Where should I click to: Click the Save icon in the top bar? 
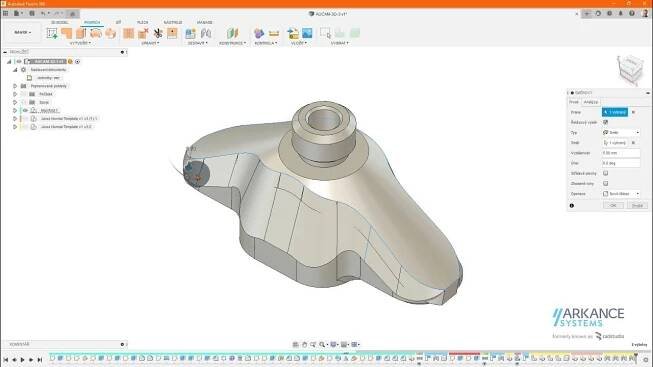32,13
